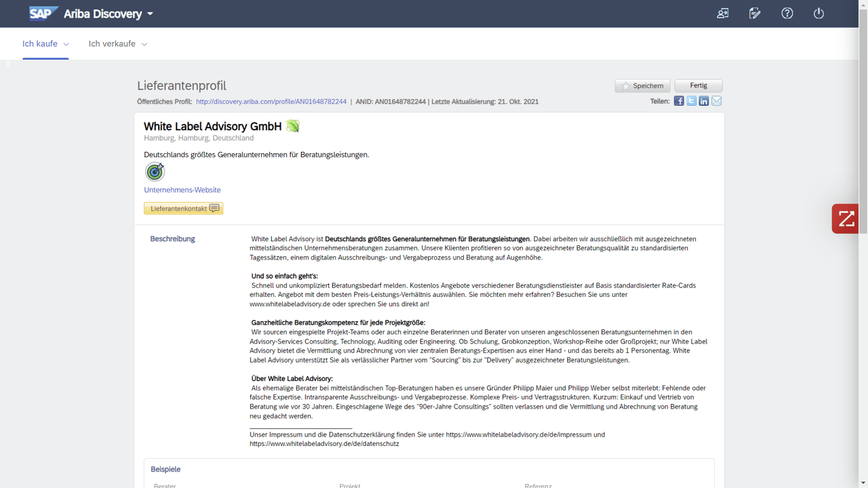The image size is (868, 488).
Task: Click the Beschreibung section label
Action: tap(172, 239)
